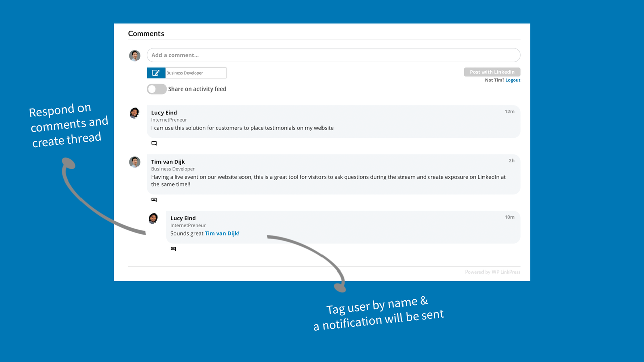
Task: Click the 10m timestamp on the nested reply
Action: [509, 217]
